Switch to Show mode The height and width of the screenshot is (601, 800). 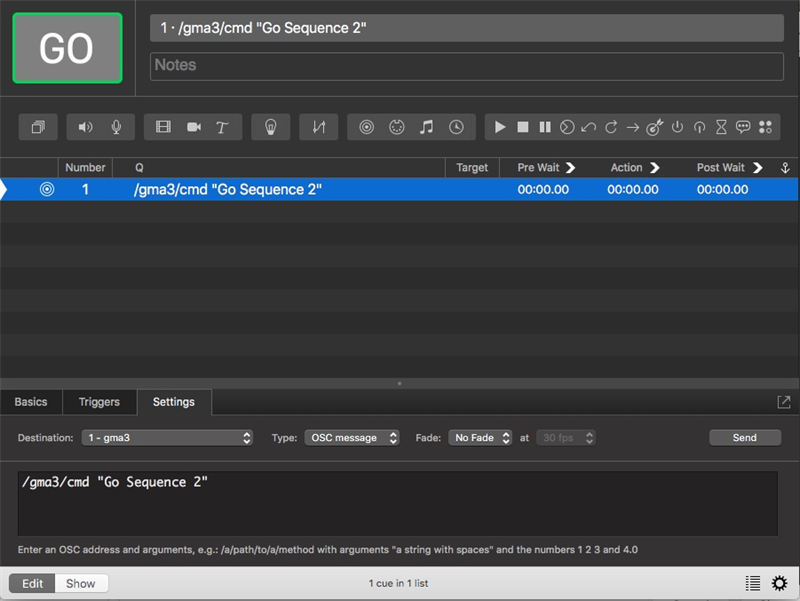coord(81,583)
